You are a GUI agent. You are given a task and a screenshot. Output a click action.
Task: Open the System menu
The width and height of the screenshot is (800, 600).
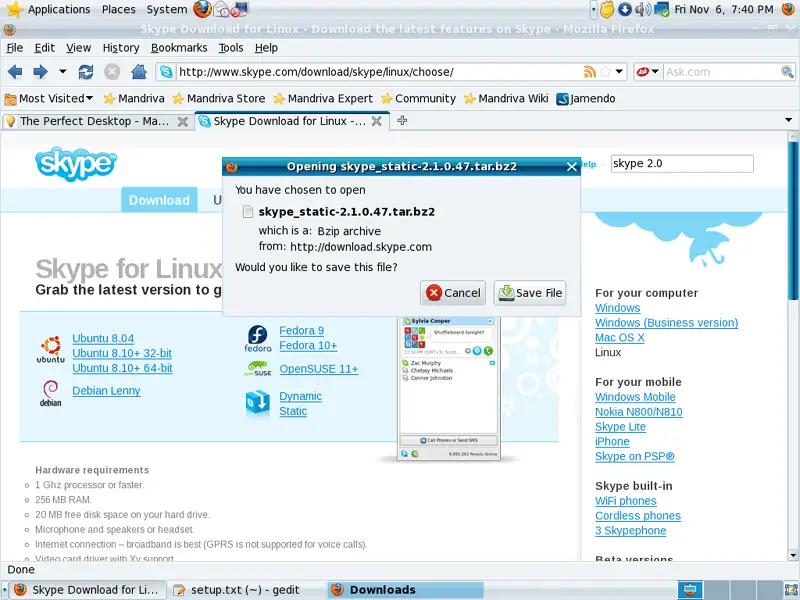(x=167, y=9)
